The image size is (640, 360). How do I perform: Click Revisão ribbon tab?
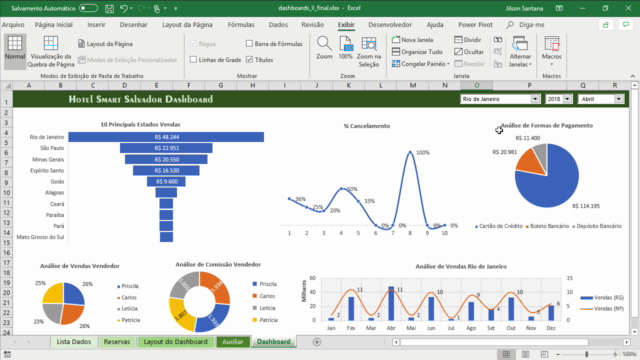(x=312, y=25)
